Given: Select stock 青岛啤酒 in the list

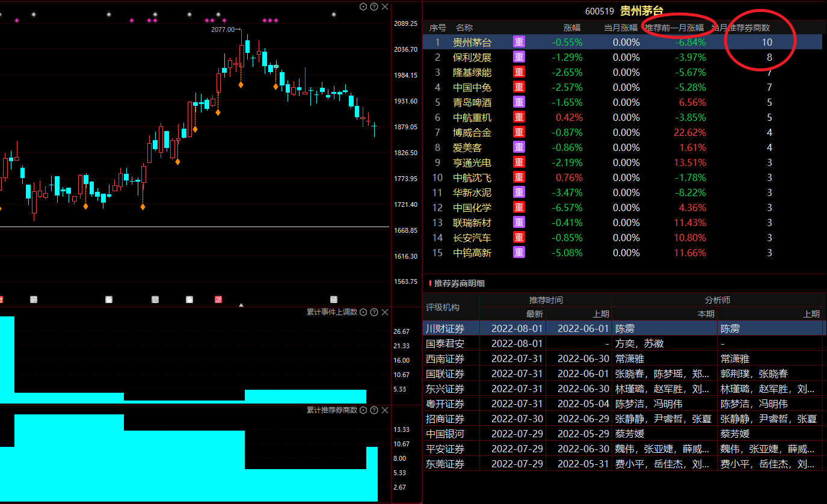Looking at the screenshot, I should tap(472, 102).
